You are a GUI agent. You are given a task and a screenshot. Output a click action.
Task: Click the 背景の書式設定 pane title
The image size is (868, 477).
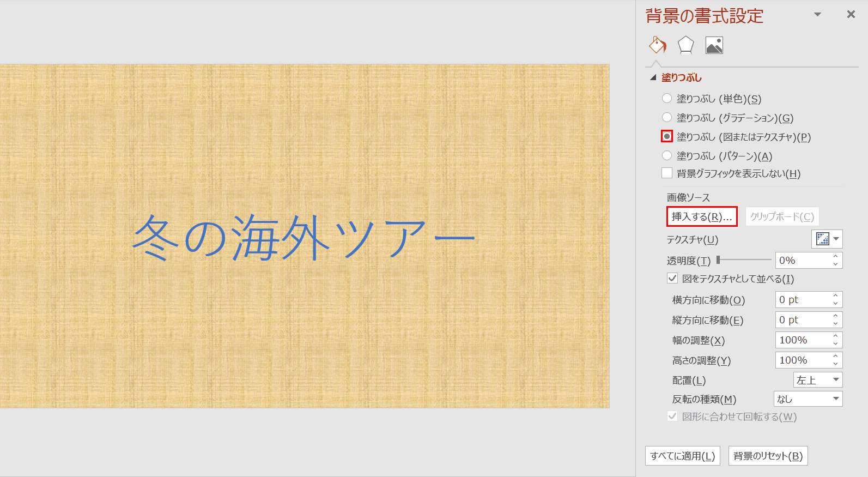(705, 16)
